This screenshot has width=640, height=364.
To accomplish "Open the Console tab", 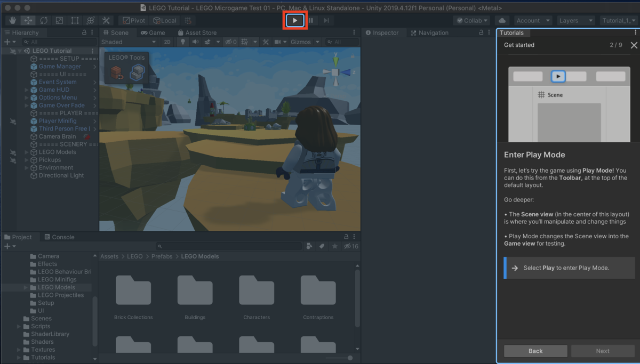I will click(59, 237).
